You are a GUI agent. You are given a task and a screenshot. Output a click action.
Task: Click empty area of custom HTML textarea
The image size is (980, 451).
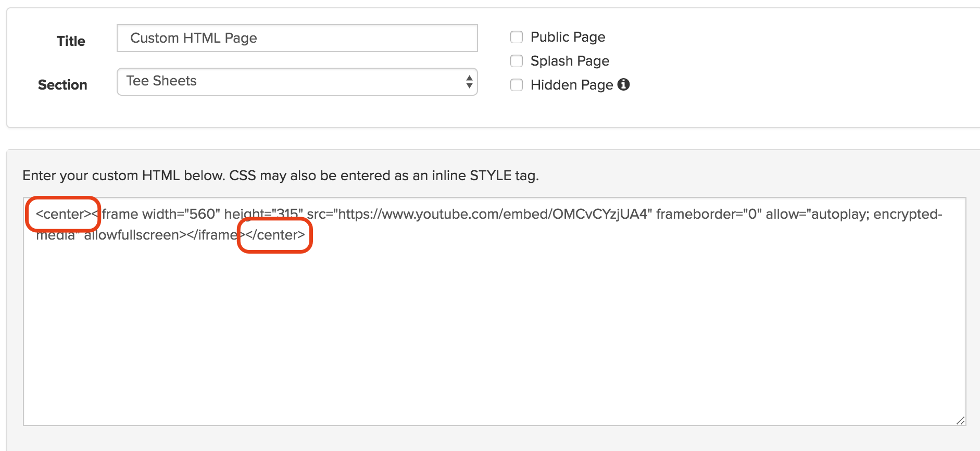coord(495,333)
